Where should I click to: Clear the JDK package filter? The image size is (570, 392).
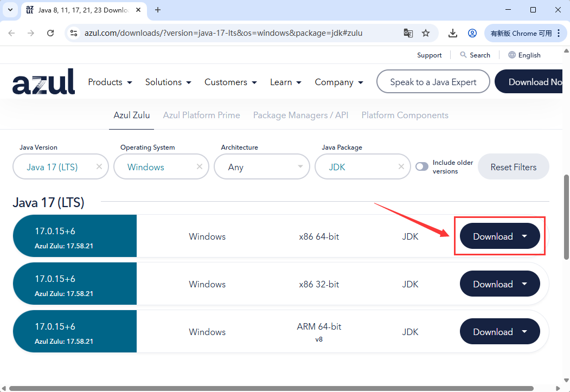click(x=401, y=166)
